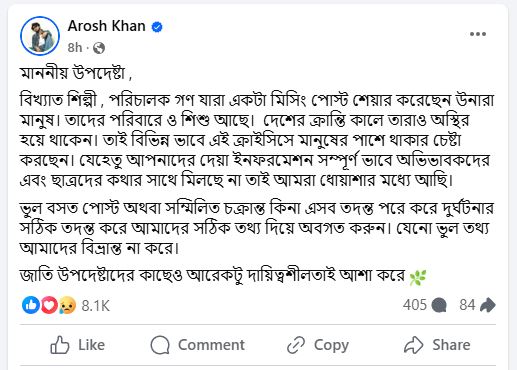Click the Share button

tap(437, 345)
